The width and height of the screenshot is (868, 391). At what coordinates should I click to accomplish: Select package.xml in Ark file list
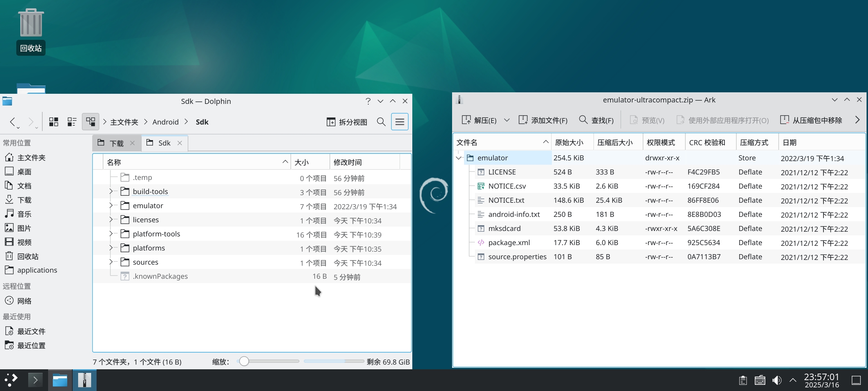click(x=509, y=243)
